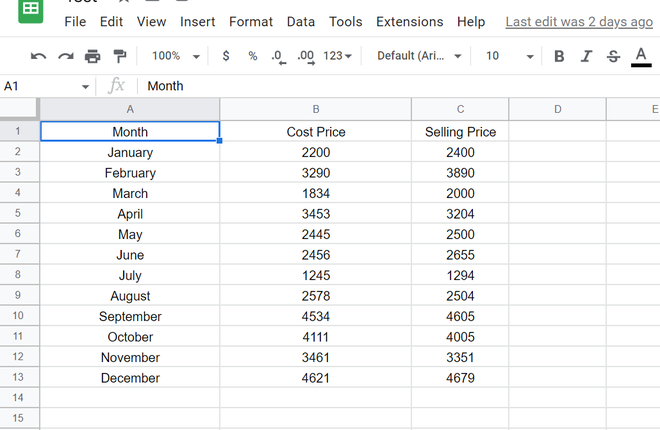Open the Extensions menu
Image resolution: width=660 pixels, height=430 pixels.
tap(409, 21)
